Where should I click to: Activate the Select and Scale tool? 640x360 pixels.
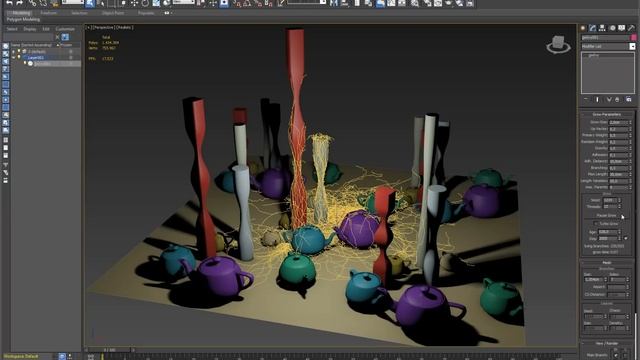[x=156, y=4]
